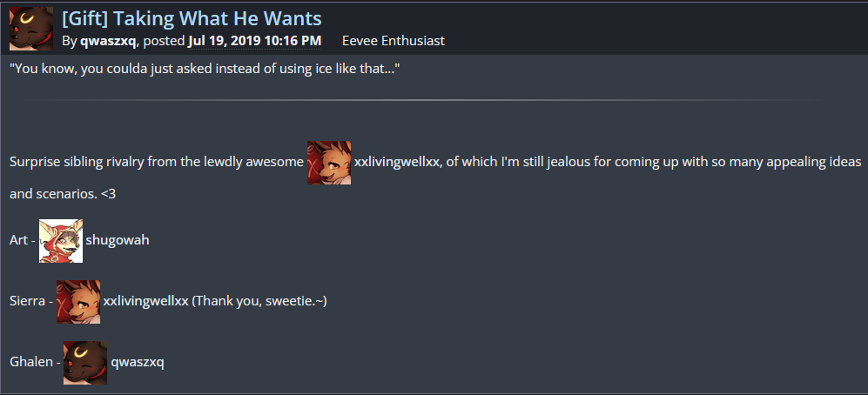868x395 pixels.
Task: Open the '[Gift] Taking What He Wants' title
Action: pyautogui.click(x=192, y=17)
